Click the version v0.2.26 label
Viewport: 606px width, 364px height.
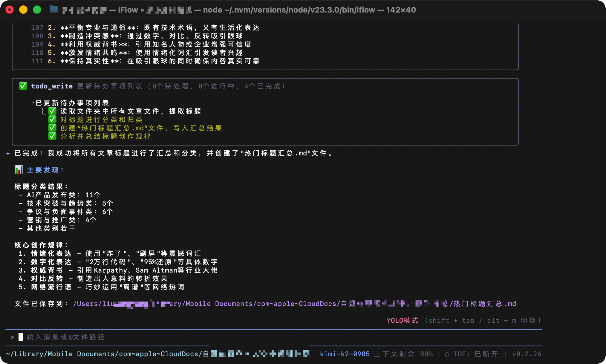(527, 354)
